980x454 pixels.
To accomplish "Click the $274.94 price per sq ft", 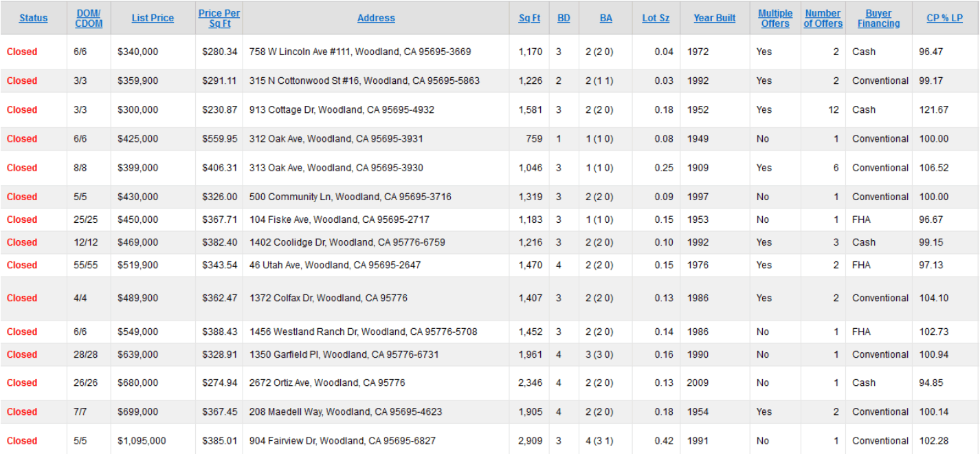I will click(220, 382).
